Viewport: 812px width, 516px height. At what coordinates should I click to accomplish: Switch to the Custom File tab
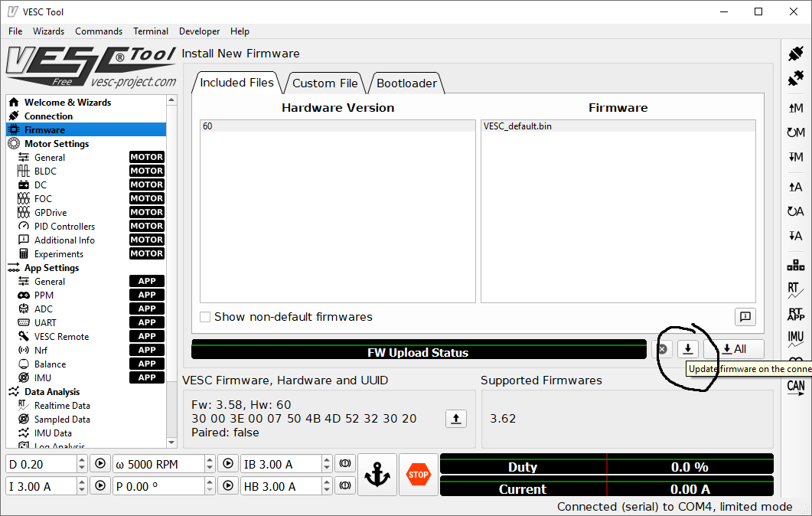[324, 83]
